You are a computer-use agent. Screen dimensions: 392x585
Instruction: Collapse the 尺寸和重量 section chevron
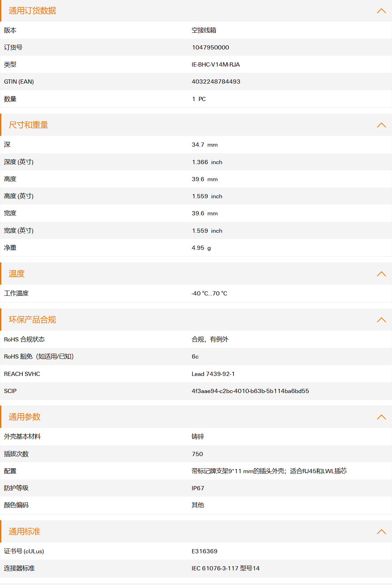pyautogui.click(x=382, y=125)
